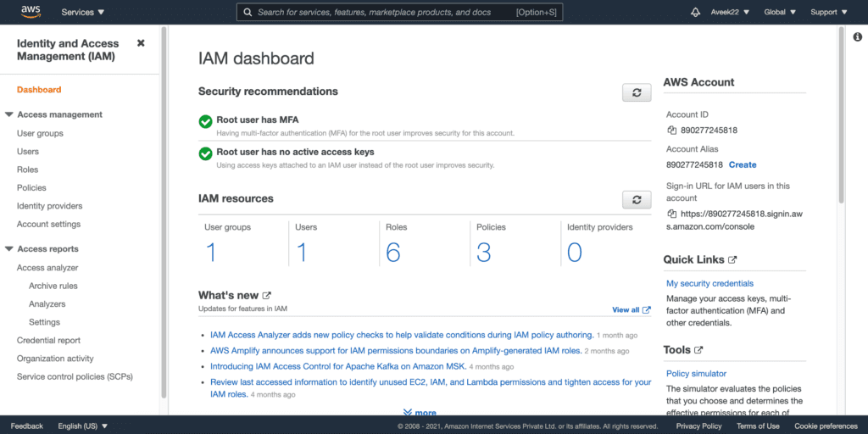Open Access analyzer in the sidebar

click(47, 268)
